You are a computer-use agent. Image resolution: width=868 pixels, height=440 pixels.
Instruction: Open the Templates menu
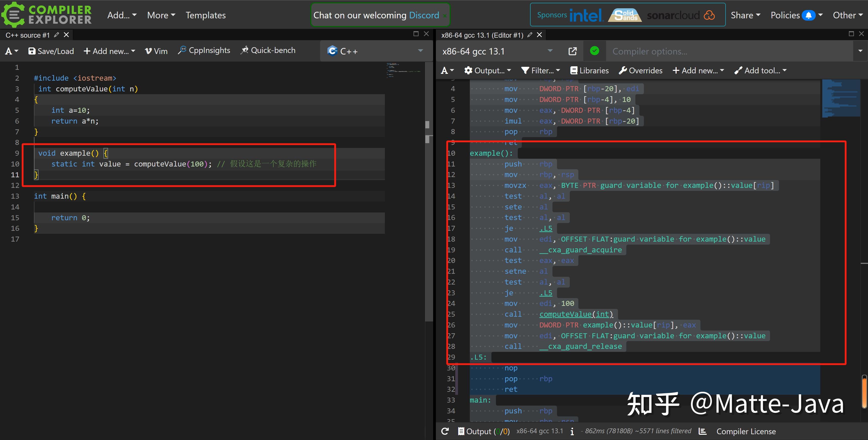(206, 15)
